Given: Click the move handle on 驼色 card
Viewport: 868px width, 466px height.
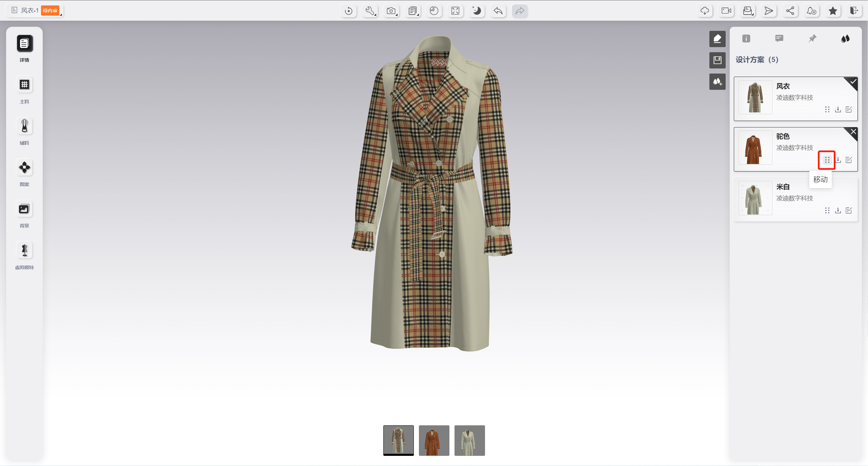Looking at the screenshot, I should tap(827, 160).
